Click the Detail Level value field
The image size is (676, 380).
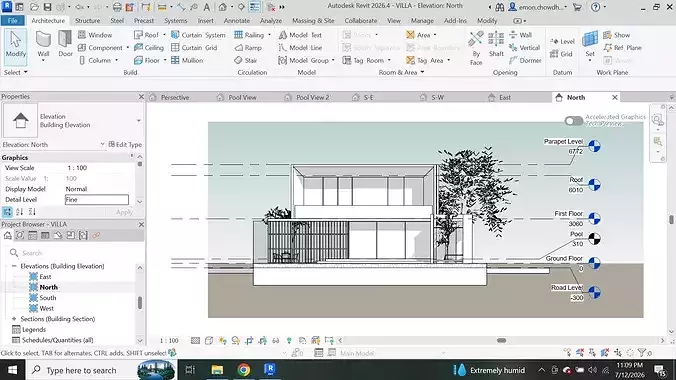[97, 200]
